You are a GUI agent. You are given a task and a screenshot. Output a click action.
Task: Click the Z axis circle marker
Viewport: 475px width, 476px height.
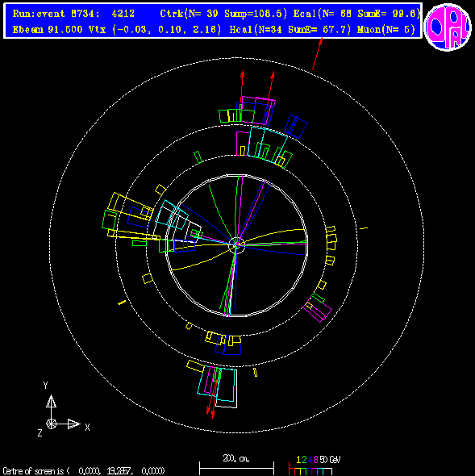click(51, 424)
